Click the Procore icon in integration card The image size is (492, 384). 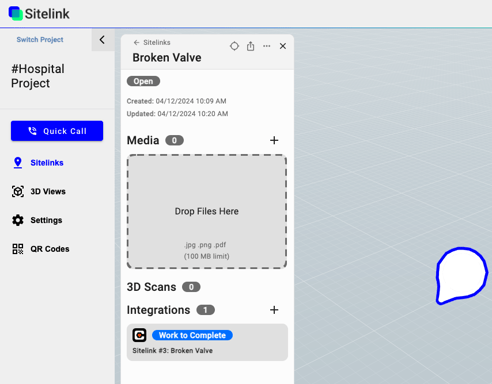point(139,335)
